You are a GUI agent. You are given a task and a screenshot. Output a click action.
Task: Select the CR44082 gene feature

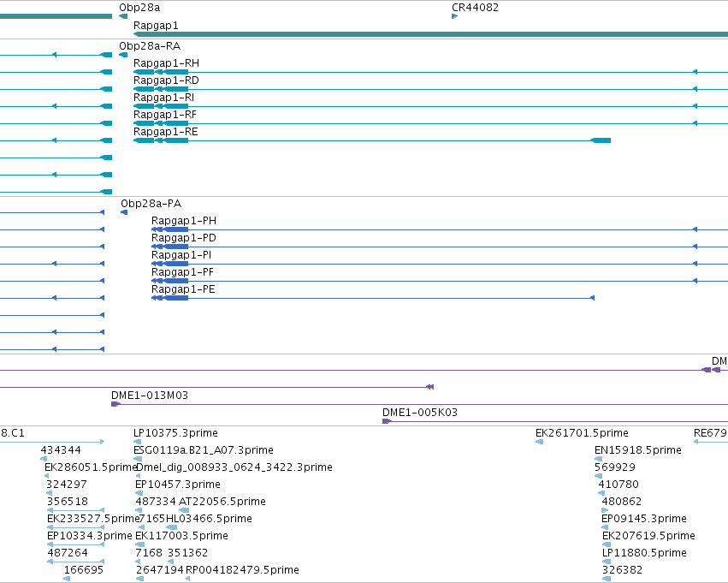point(454,16)
